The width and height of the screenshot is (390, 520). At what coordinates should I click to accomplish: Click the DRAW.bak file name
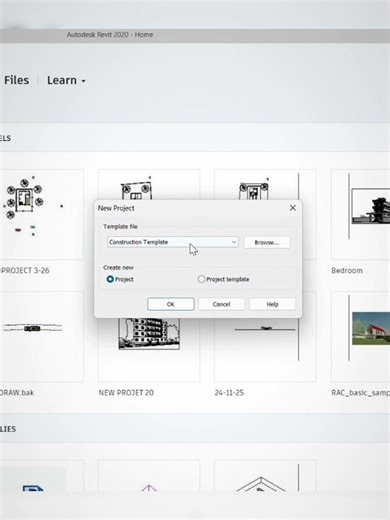17,393
